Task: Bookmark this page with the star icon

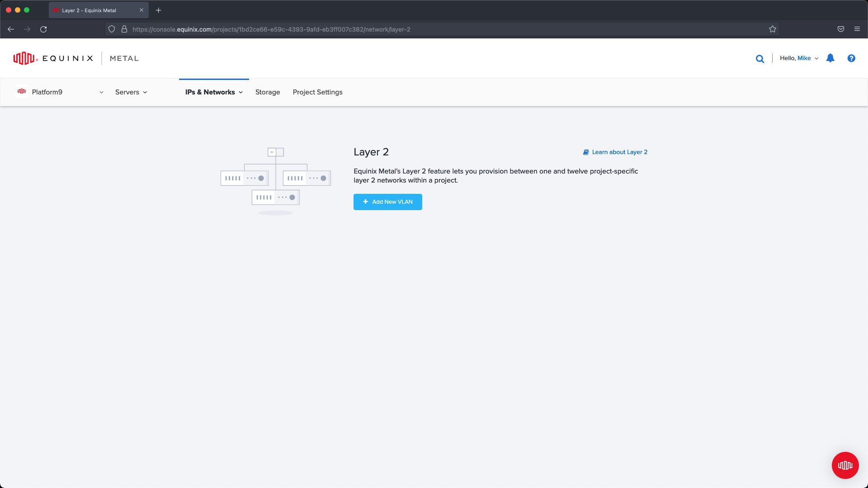Action: click(773, 29)
